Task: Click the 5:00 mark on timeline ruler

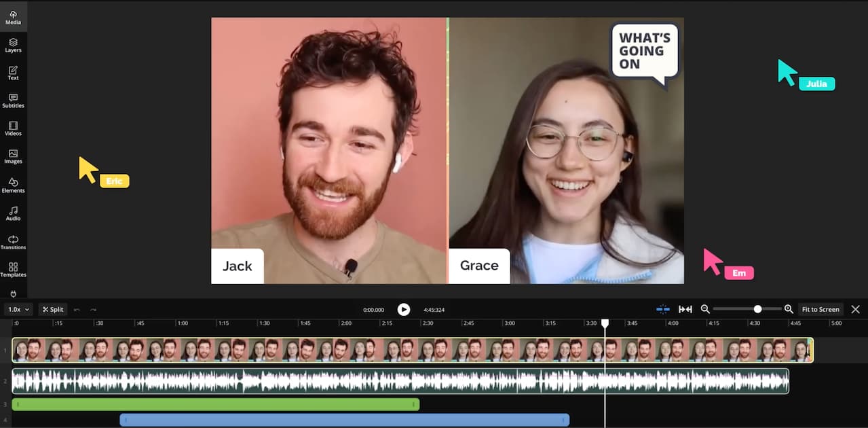Action: [x=836, y=323]
